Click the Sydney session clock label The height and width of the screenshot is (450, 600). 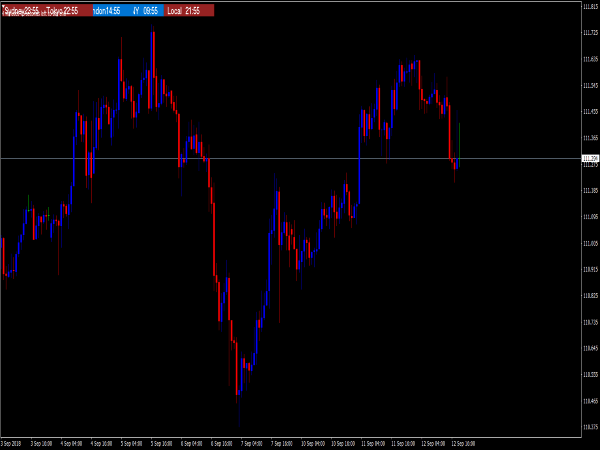22,11
